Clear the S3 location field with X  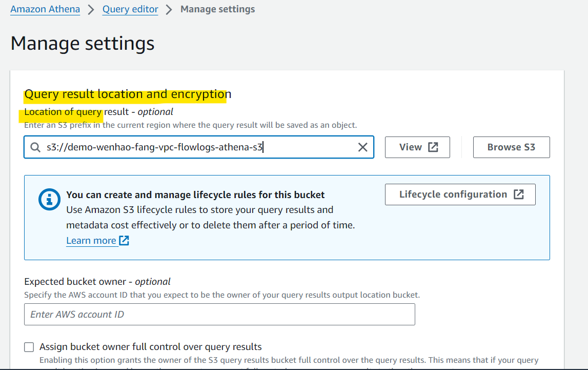(x=362, y=147)
